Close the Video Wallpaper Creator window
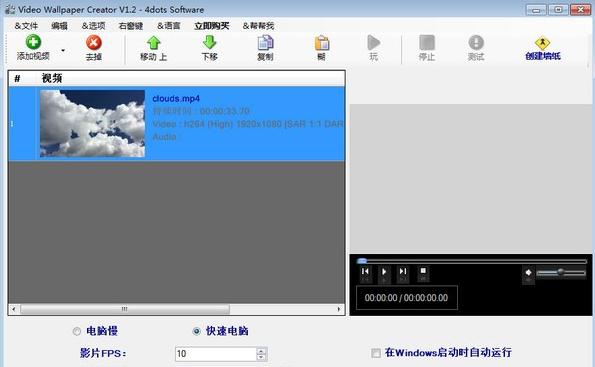 581,9
